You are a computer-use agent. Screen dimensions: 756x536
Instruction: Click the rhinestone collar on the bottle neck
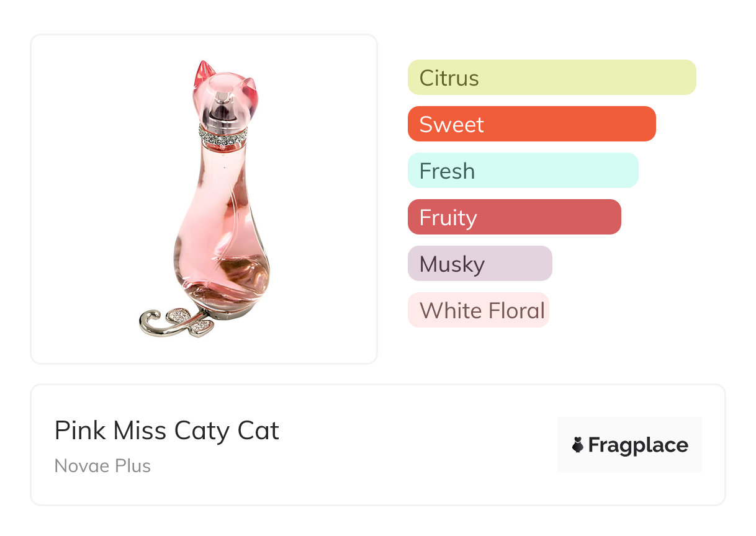click(223, 135)
